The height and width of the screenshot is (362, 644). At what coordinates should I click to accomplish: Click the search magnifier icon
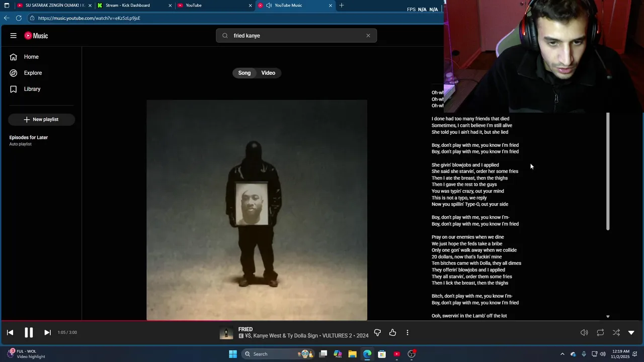(225, 36)
